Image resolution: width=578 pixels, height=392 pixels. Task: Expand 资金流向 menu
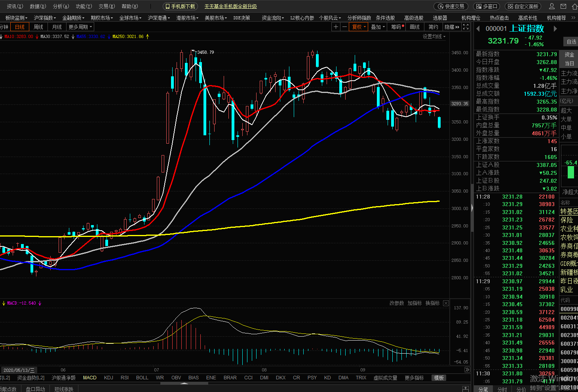click(273, 18)
